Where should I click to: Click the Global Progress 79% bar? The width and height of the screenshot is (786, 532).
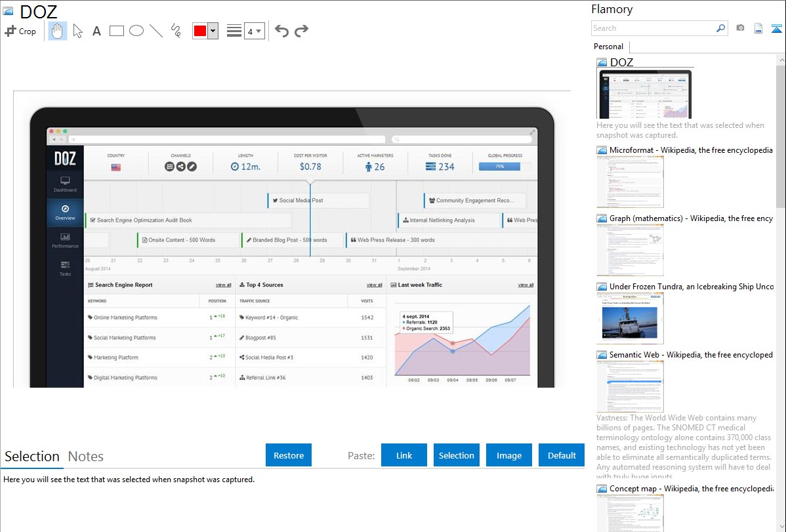coord(500,167)
